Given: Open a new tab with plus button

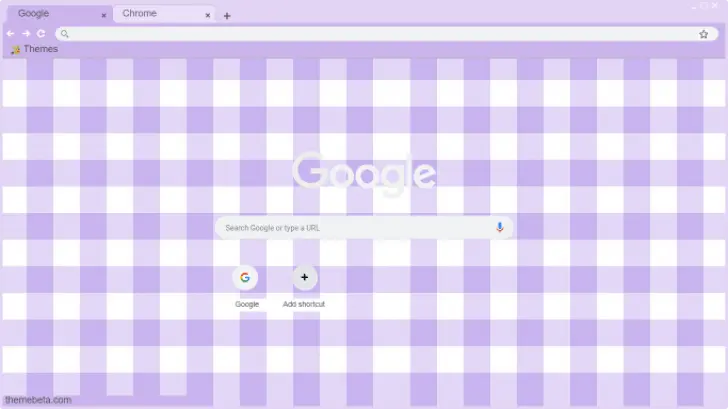Looking at the screenshot, I should pos(227,16).
